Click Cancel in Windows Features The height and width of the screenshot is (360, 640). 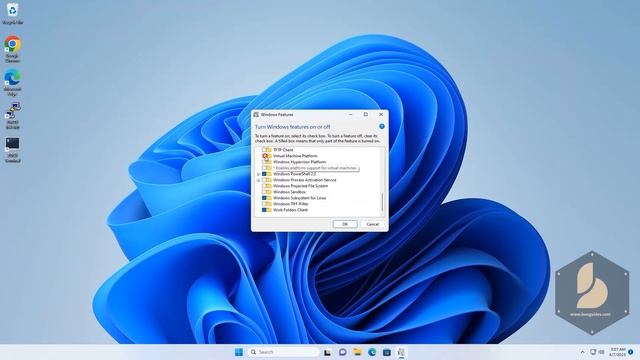[x=373, y=224]
